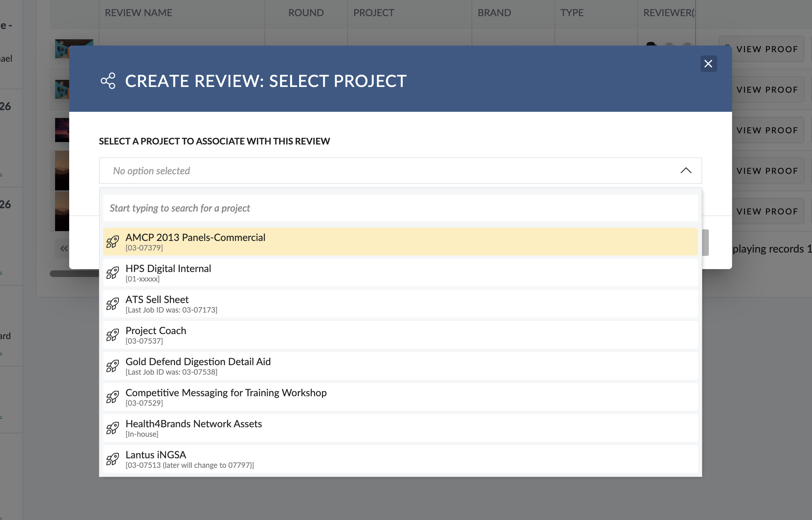Click '[Last Job ID was: 03-07538]' text

click(x=172, y=372)
